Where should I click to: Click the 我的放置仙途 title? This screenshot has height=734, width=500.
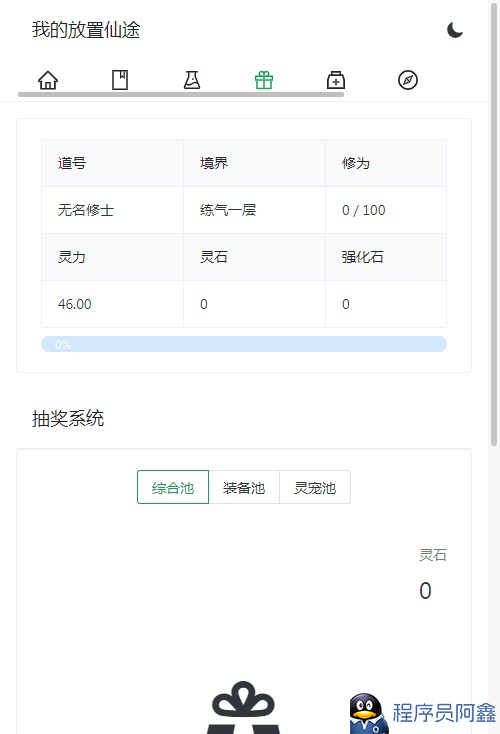[x=86, y=30]
